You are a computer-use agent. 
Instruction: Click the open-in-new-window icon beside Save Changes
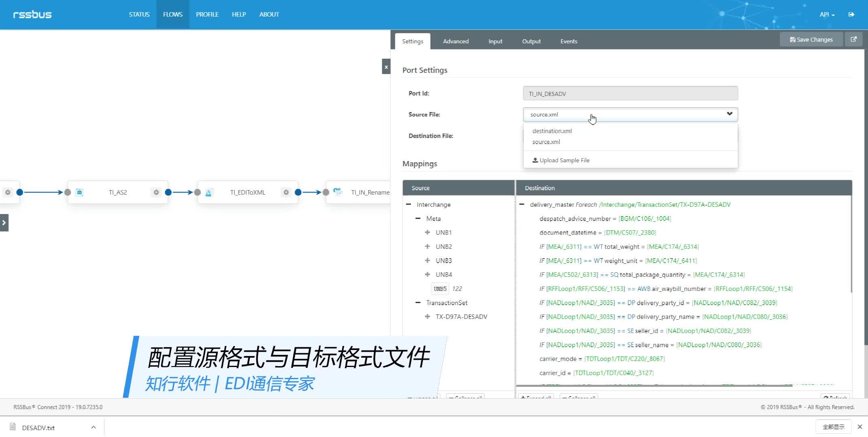click(854, 39)
